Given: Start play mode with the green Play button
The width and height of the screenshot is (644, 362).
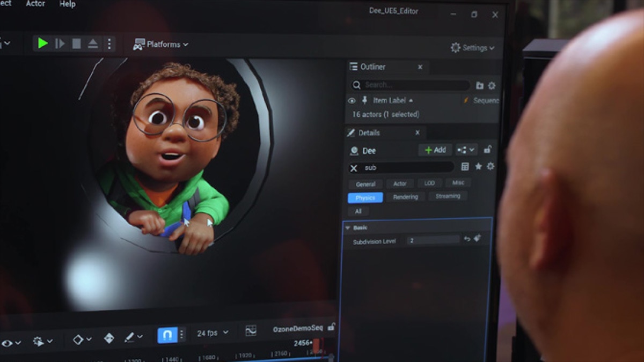Looking at the screenshot, I should 43,43.
